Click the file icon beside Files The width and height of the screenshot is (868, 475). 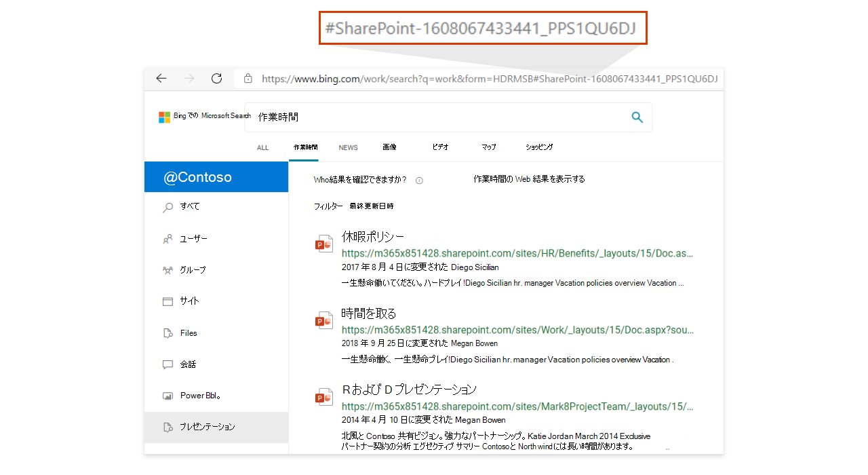(168, 333)
